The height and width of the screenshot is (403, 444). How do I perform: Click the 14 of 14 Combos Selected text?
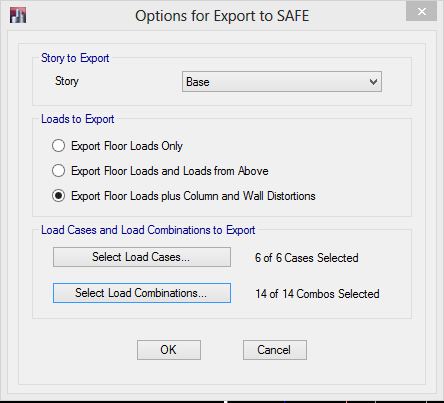coord(317,294)
